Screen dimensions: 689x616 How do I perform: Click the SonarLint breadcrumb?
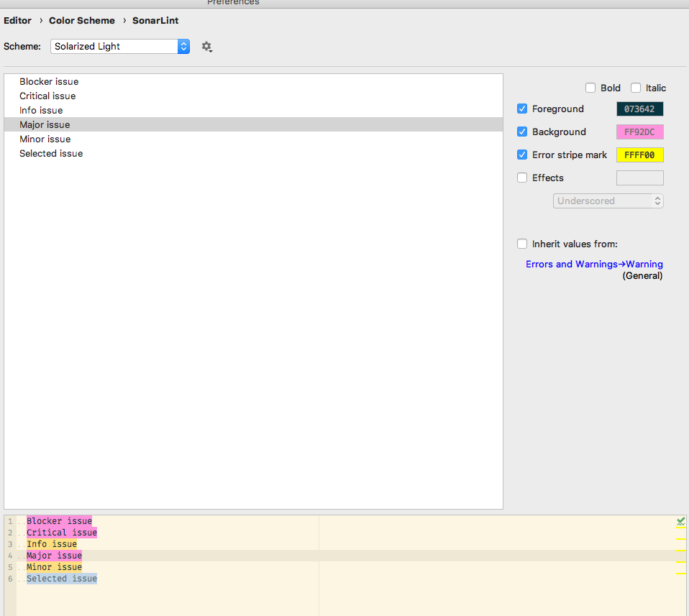click(x=155, y=21)
